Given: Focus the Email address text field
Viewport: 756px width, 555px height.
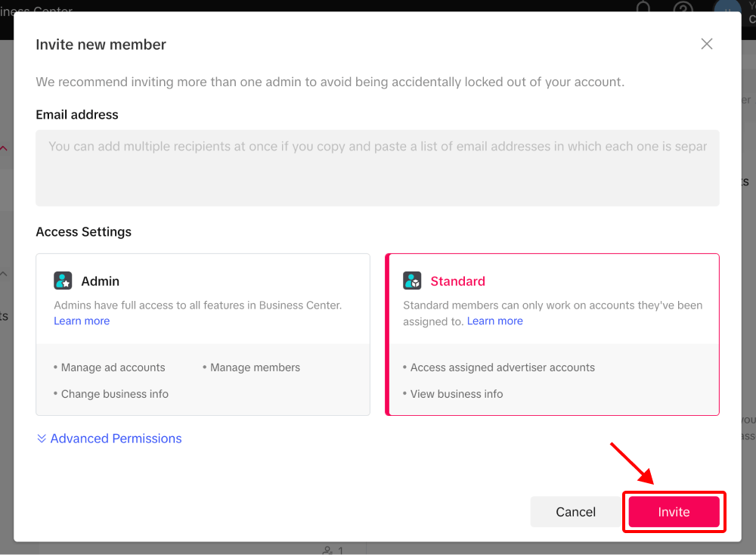Looking at the screenshot, I should (377, 168).
